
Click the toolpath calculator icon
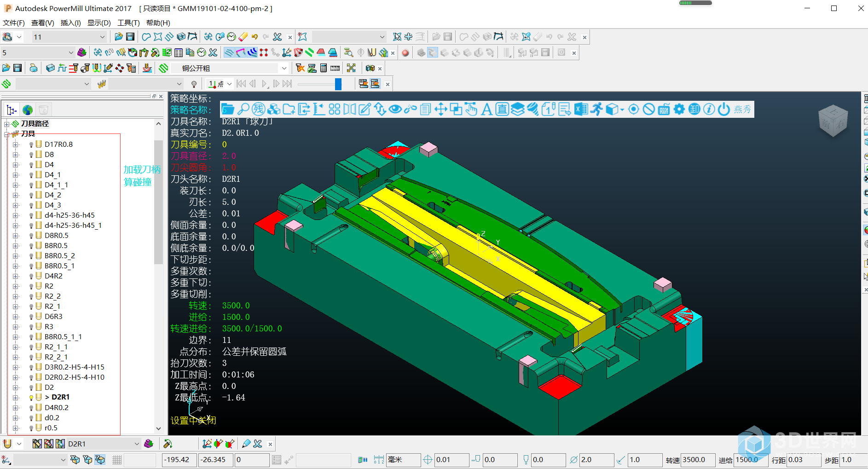[324, 68]
